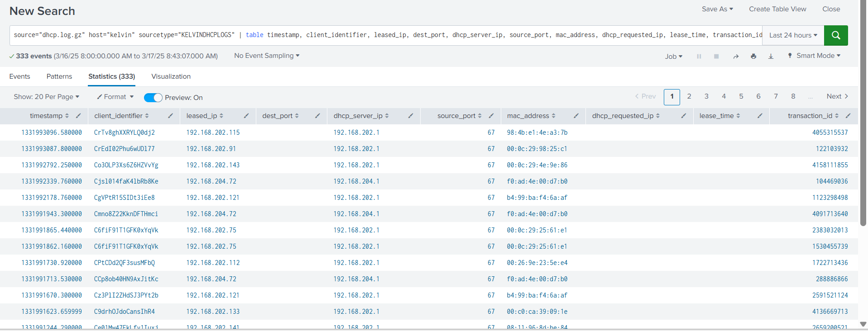Open results page 4

724,96
